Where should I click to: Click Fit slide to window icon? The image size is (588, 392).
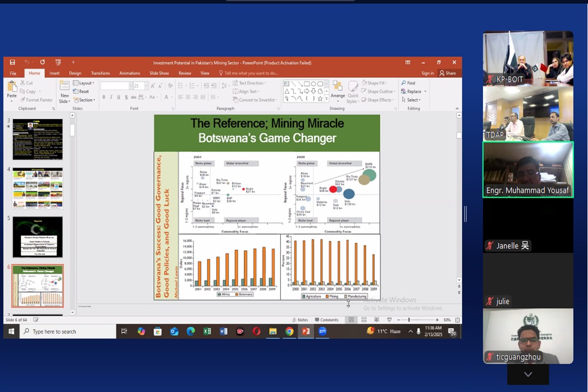458,320
